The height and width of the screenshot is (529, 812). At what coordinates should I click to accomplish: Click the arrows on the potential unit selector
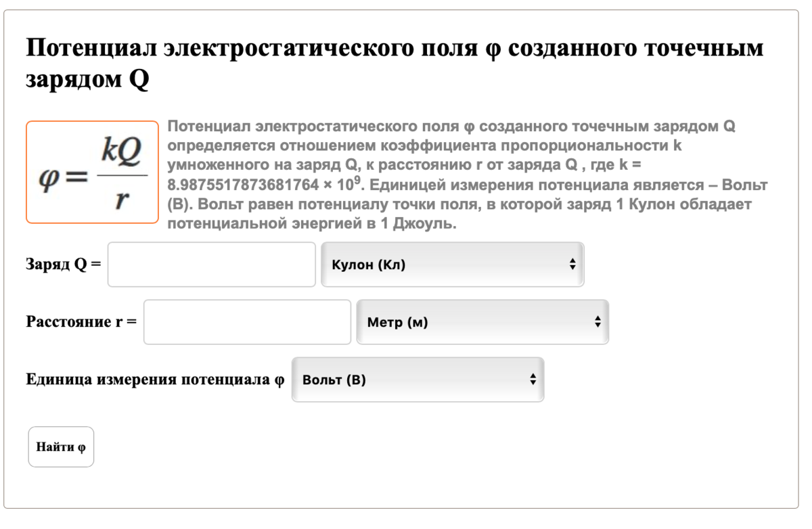[x=534, y=379]
